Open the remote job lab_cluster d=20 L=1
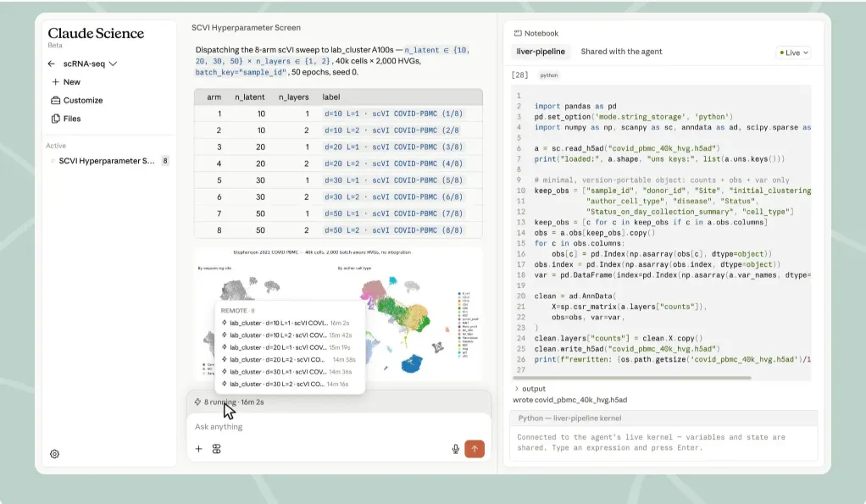Viewport: 866px width, 504px height. click(x=286, y=347)
